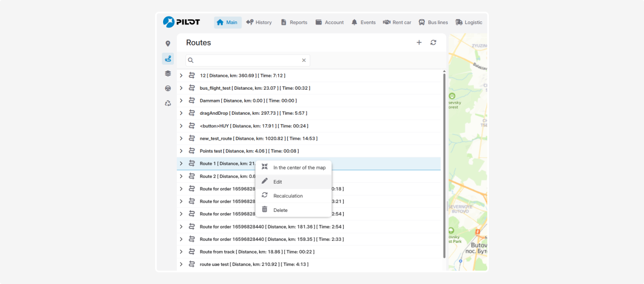The width and height of the screenshot is (644, 284).
Task: Expand the route uae test entry
Action: 181,264
